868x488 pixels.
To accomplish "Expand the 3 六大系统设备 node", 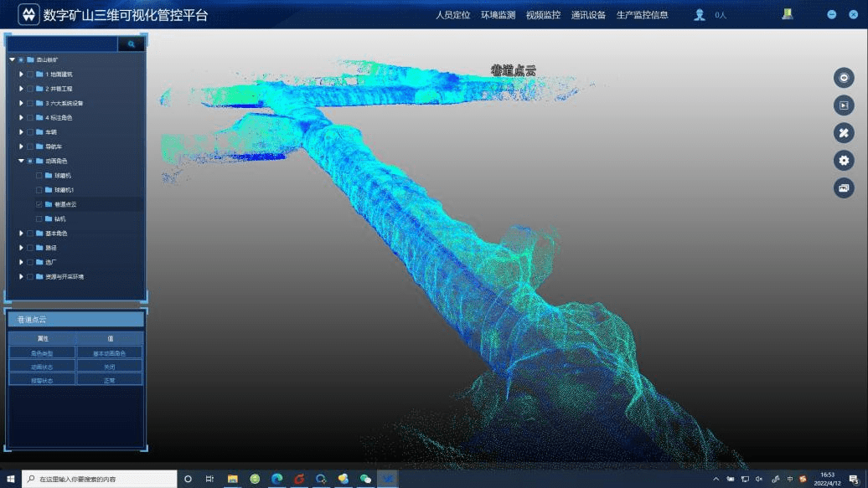I will tap(21, 103).
